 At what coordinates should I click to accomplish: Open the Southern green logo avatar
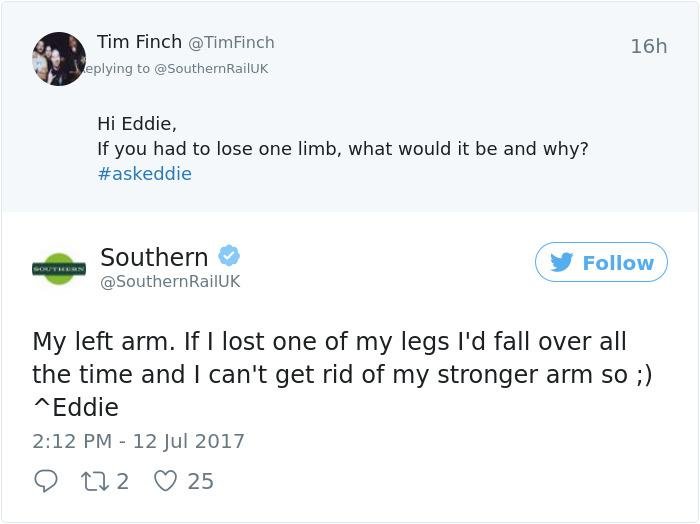59,268
